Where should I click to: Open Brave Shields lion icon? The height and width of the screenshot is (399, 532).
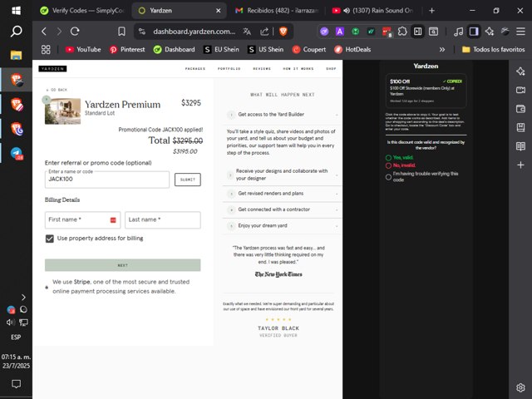click(283, 32)
